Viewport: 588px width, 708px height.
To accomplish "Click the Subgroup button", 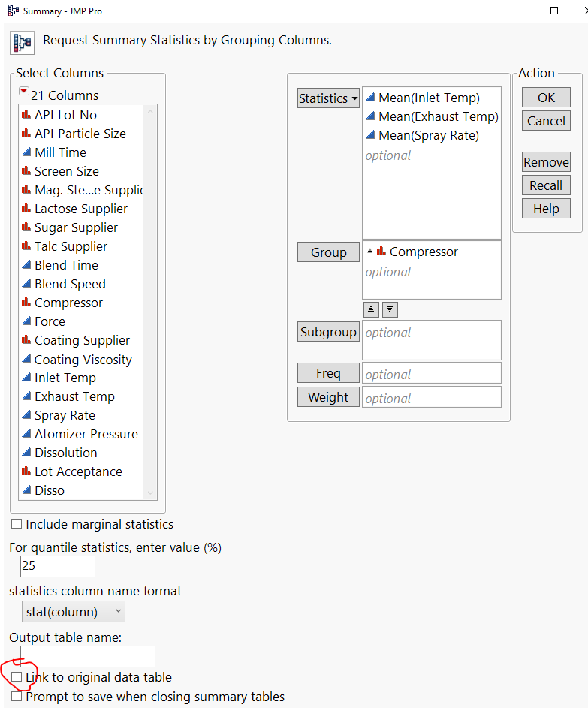I will coord(328,331).
